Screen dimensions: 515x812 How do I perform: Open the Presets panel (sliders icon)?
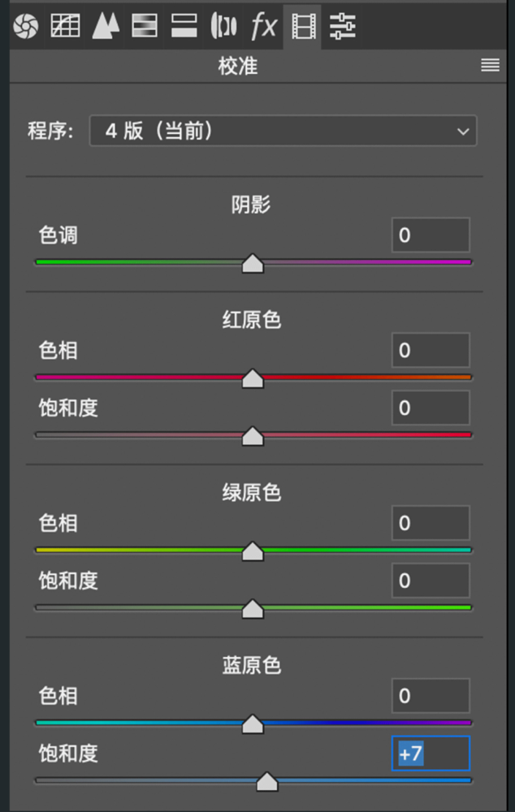click(342, 25)
